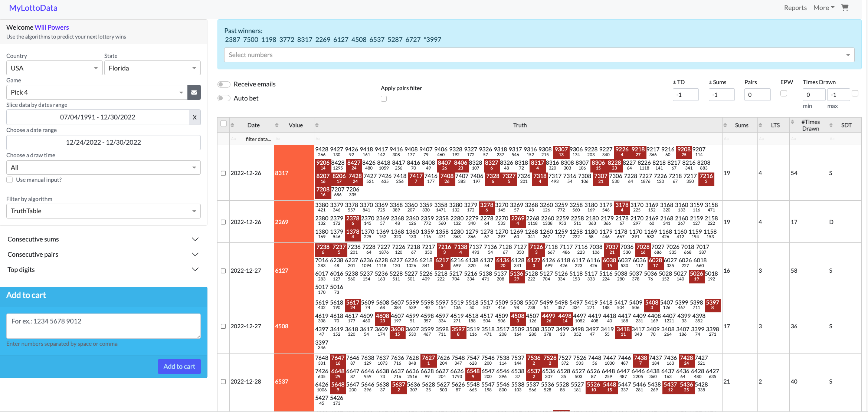The height and width of the screenshot is (414, 868).
Task: Select row checkbox for 2022-12-26 value 2269
Action: pos(223,222)
